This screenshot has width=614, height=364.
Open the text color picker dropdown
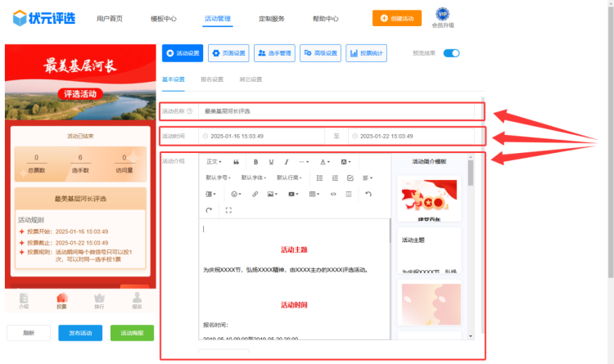(x=325, y=162)
